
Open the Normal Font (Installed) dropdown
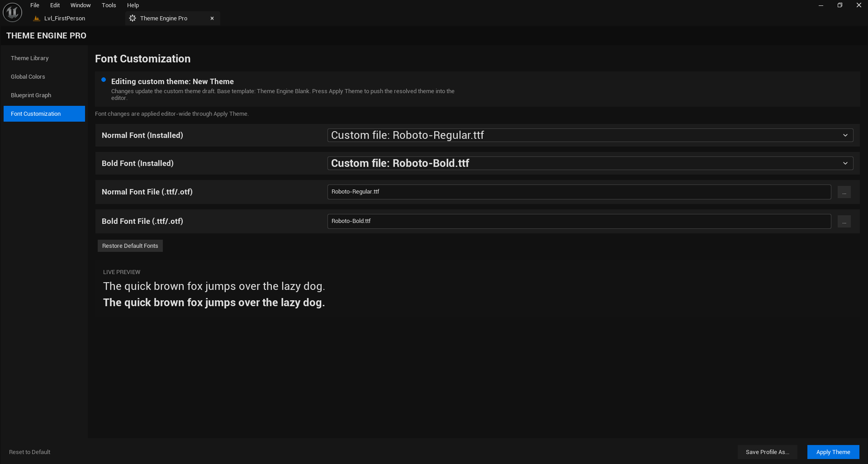[x=590, y=135]
